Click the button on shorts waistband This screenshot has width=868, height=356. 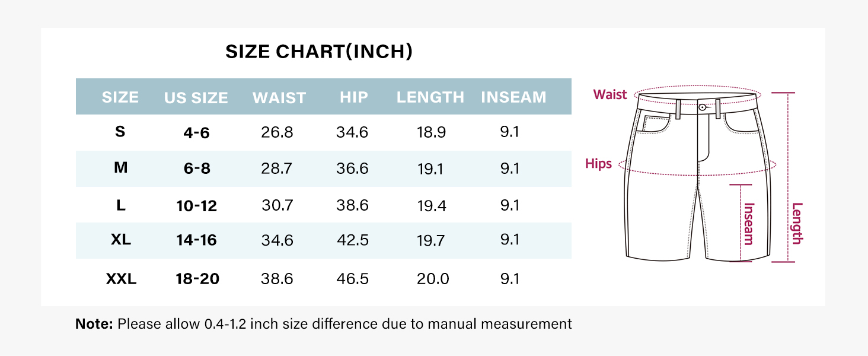pyautogui.click(x=702, y=107)
